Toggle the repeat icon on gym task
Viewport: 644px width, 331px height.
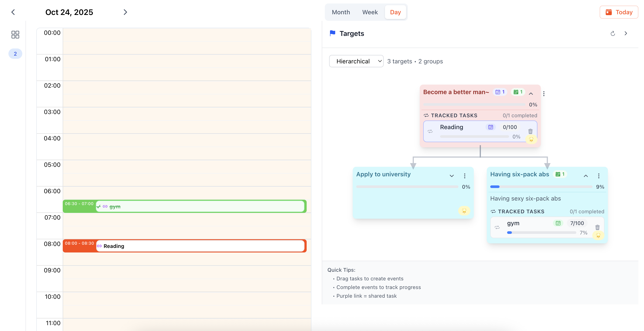pos(497,227)
